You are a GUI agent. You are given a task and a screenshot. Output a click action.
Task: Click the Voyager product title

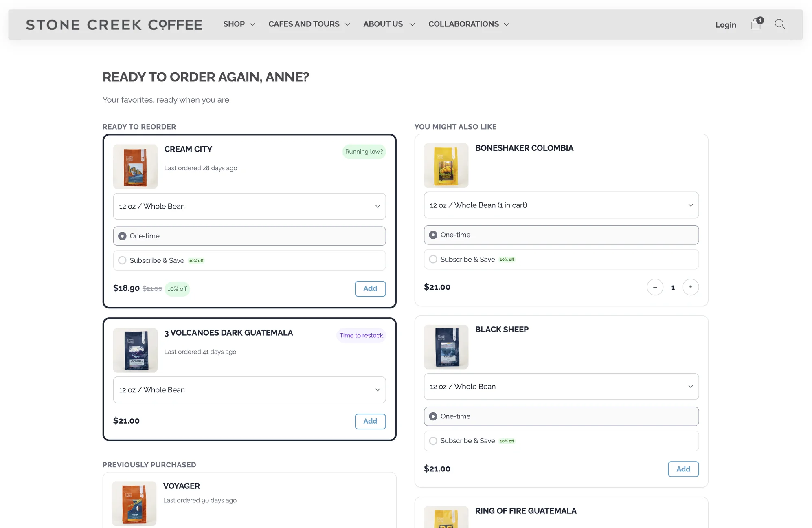(x=181, y=486)
